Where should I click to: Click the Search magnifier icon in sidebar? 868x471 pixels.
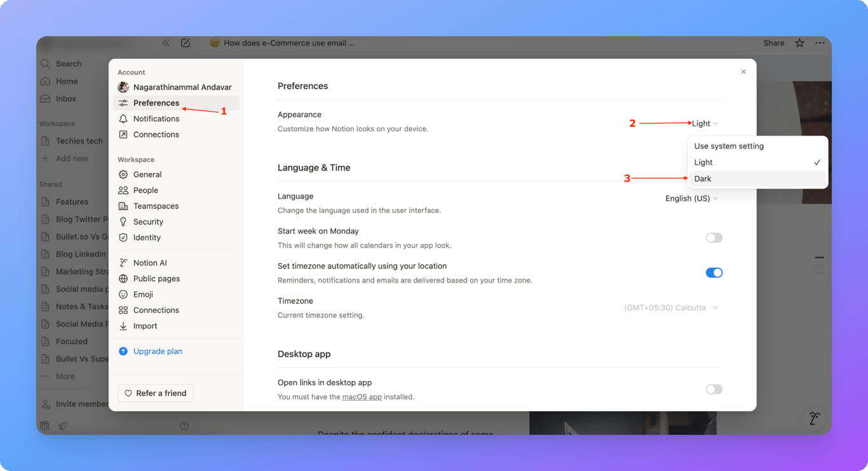pyautogui.click(x=45, y=63)
